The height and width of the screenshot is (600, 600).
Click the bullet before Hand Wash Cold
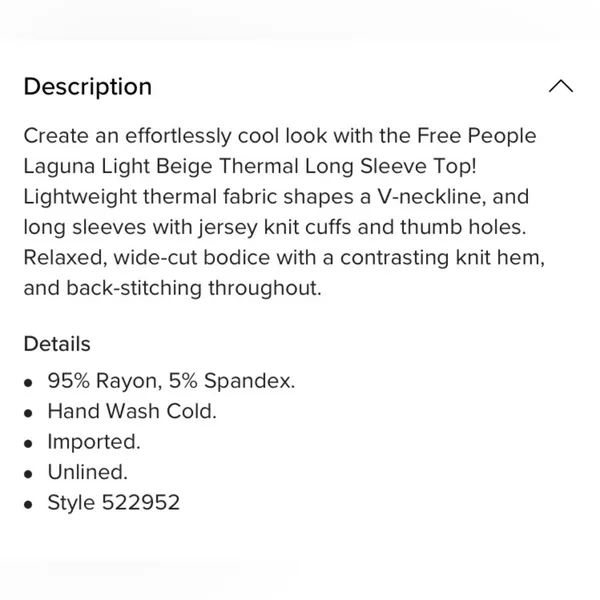(28, 413)
